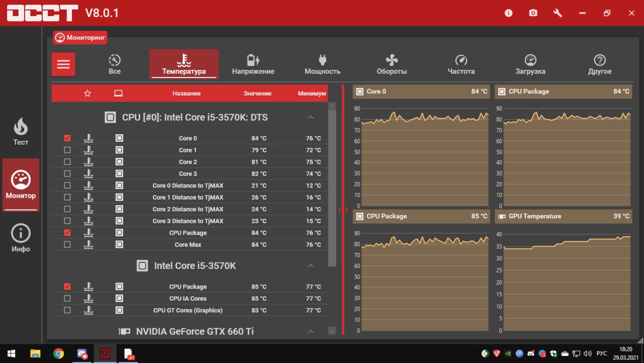Check the Core Max checkbox
The height and width of the screenshot is (363, 644).
tap(67, 244)
